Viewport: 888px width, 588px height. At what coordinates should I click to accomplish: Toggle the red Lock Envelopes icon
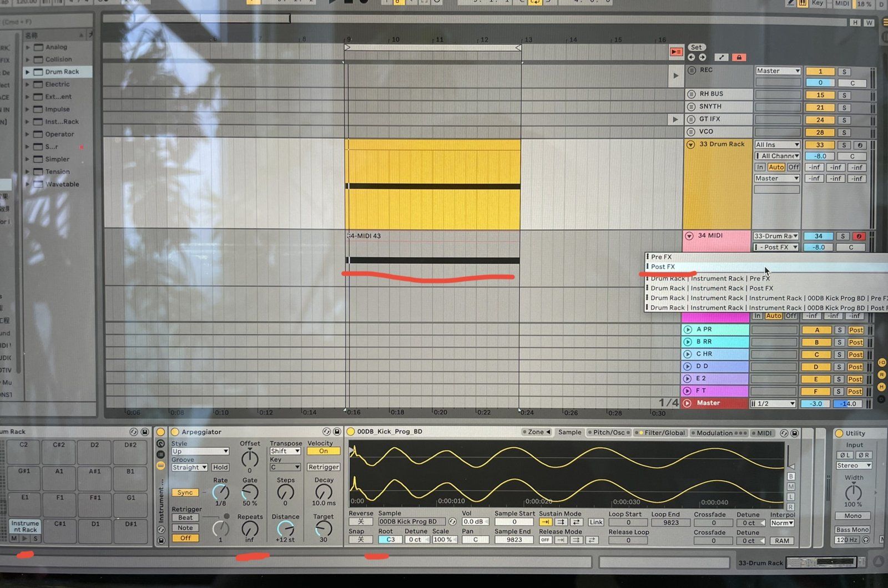click(x=738, y=57)
